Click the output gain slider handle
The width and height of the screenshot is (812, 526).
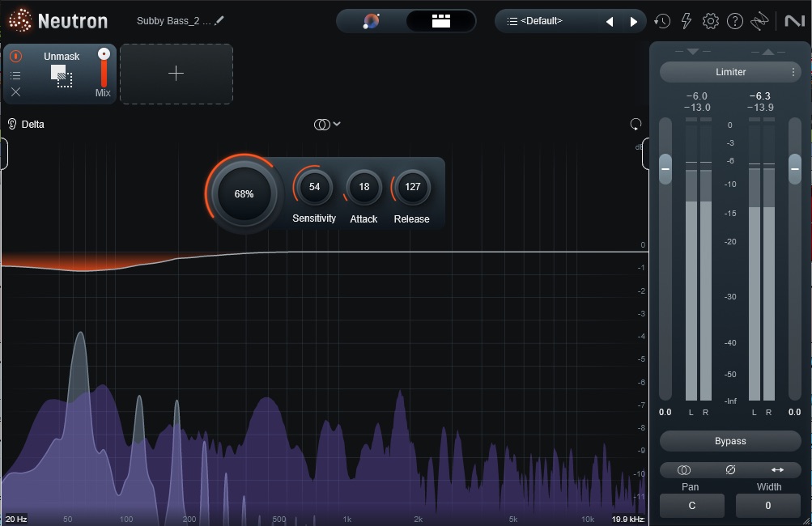[795, 169]
